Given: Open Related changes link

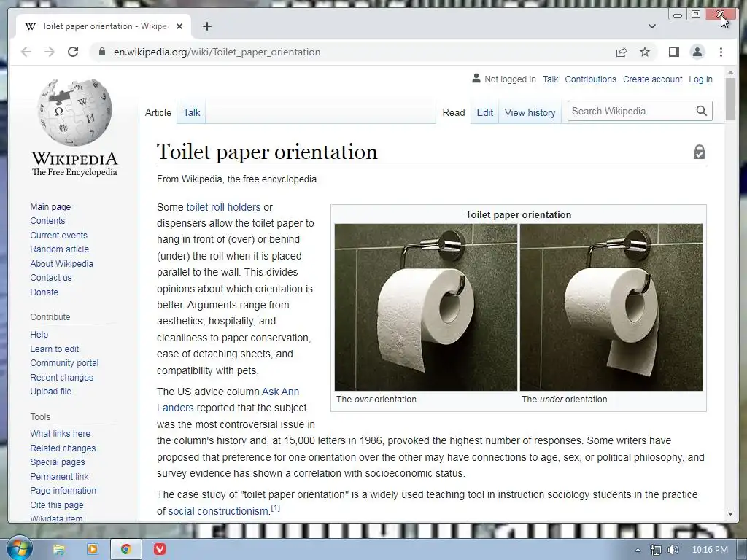Looking at the screenshot, I should coord(63,448).
